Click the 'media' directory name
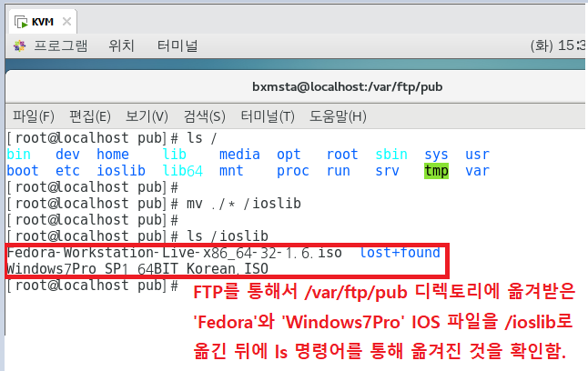588x371 pixels. pyautogui.click(x=239, y=155)
